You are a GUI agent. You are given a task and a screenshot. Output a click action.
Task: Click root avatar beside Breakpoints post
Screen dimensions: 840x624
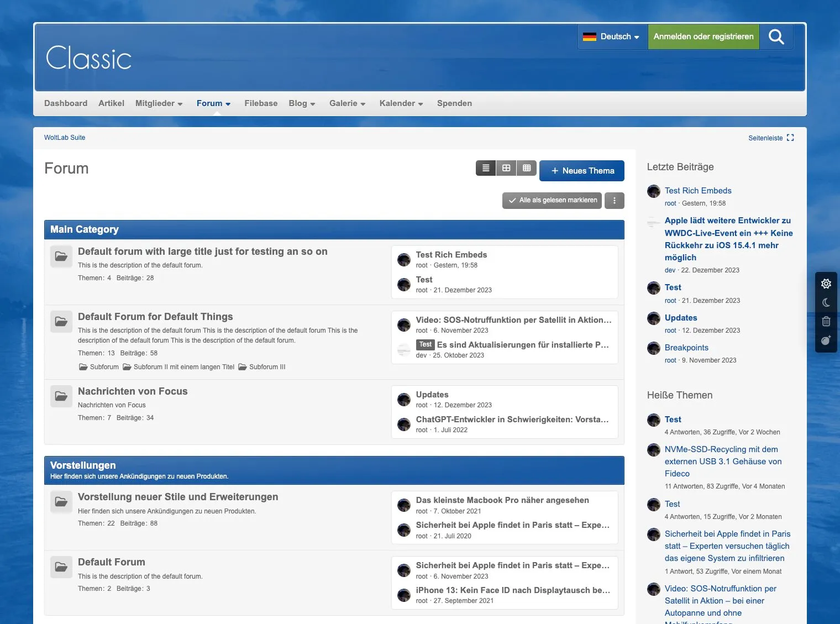(x=654, y=348)
